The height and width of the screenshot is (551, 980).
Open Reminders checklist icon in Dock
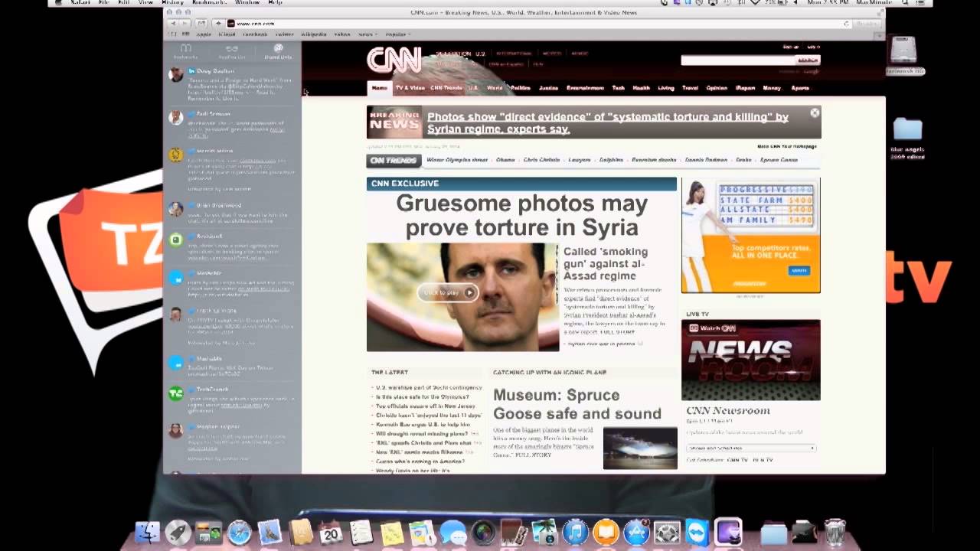click(x=361, y=532)
